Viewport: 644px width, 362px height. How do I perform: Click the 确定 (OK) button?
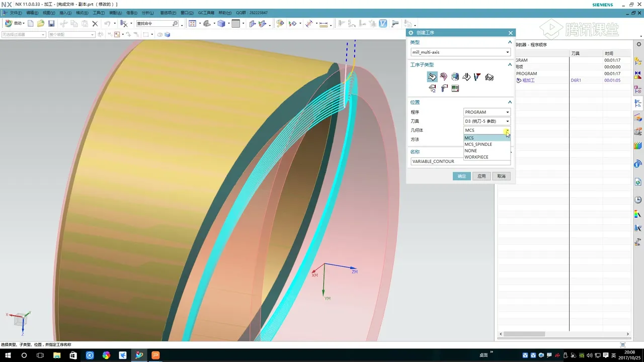pyautogui.click(x=461, y=176)
